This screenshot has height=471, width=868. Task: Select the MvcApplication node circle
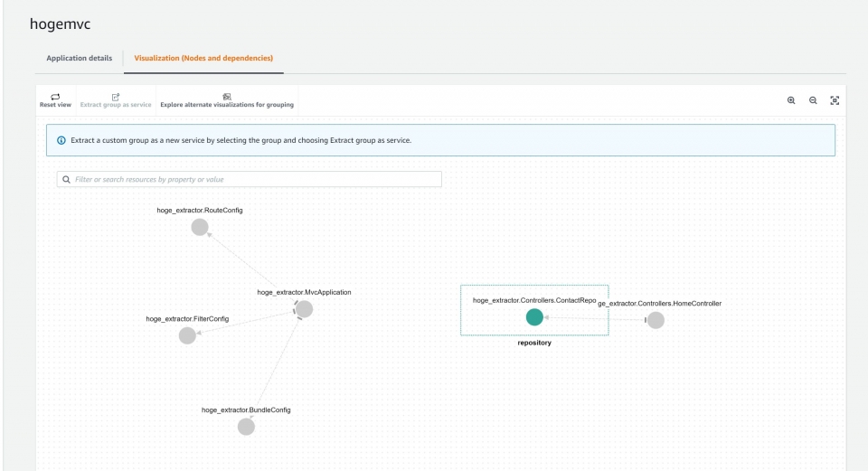(x=304, y=309)
